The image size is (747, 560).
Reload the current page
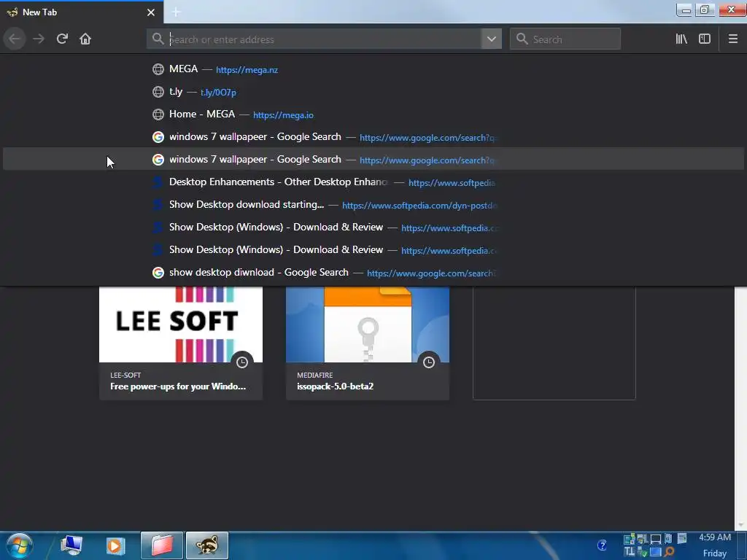click(62, 39)
